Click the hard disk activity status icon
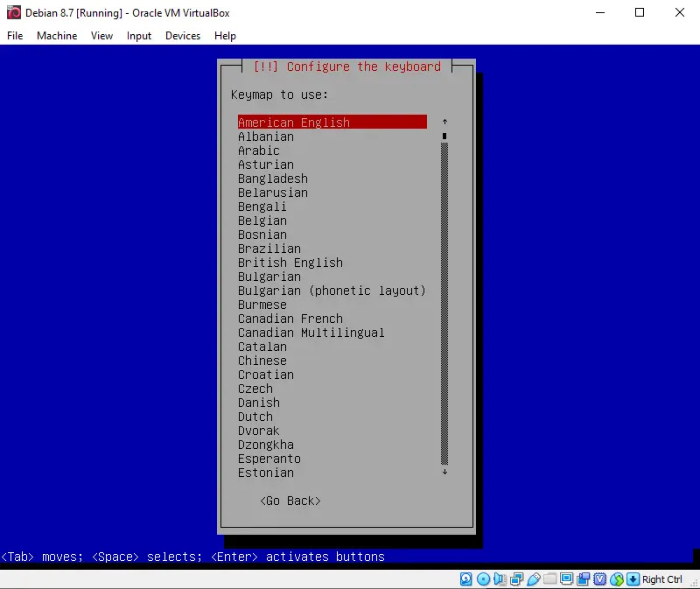The height and width of the screenshot is (589, 700). click(x=465, y=579)
